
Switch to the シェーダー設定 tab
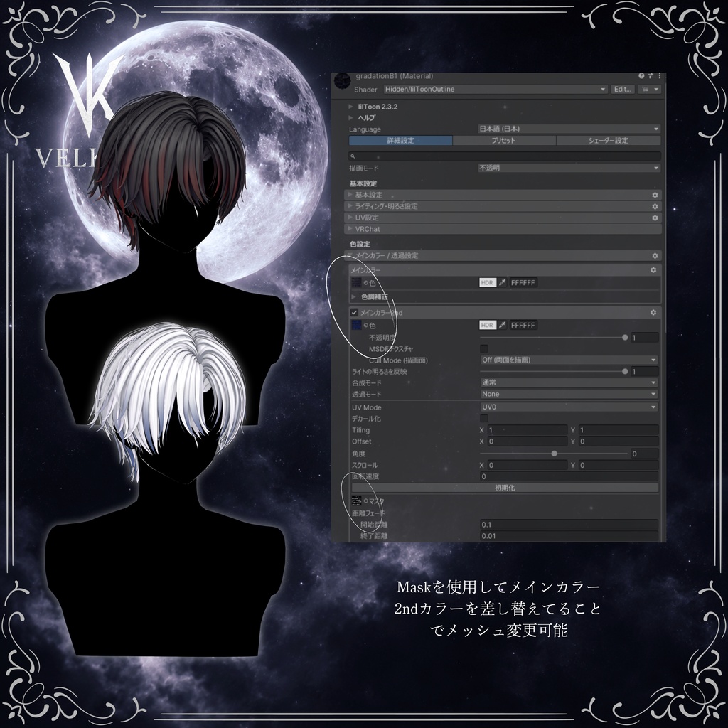point(609,141)
